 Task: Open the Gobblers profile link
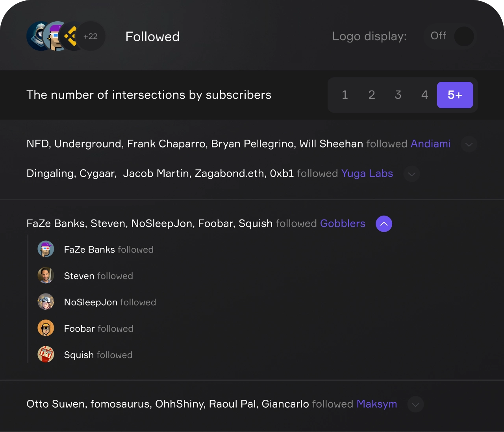343,223
